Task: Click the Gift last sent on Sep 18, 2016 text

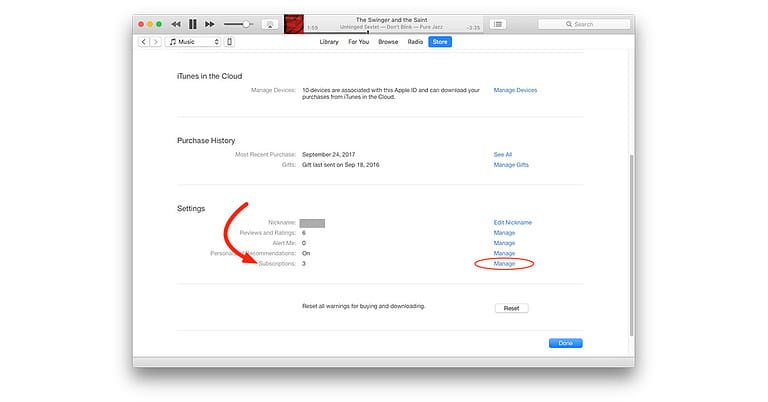Action: click(x=340, y=165)
